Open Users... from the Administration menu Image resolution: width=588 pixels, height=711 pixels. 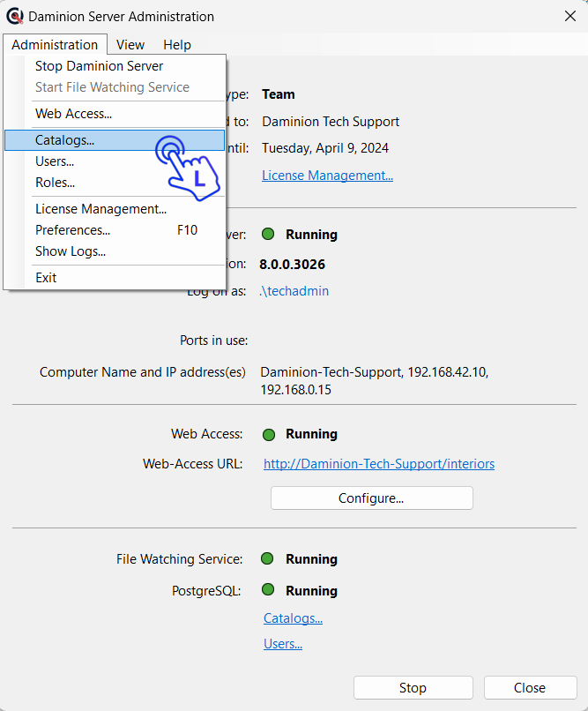point(55,161)
